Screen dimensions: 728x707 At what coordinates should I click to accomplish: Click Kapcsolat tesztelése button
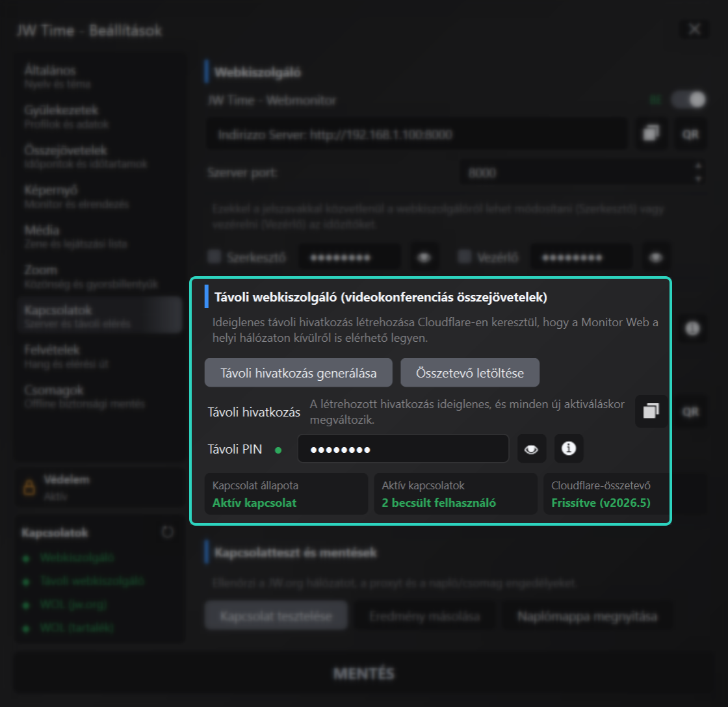click(276, 616)
